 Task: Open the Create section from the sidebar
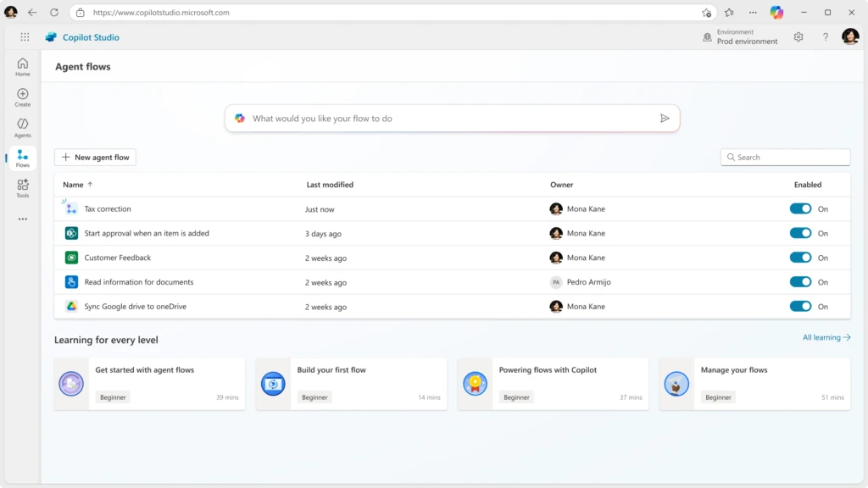click(x=22, y=96)
